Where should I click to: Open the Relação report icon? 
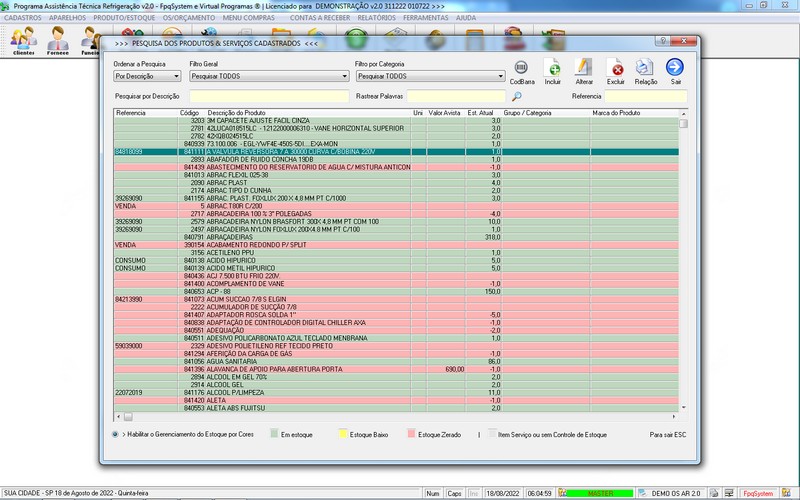tap(646, 68)
